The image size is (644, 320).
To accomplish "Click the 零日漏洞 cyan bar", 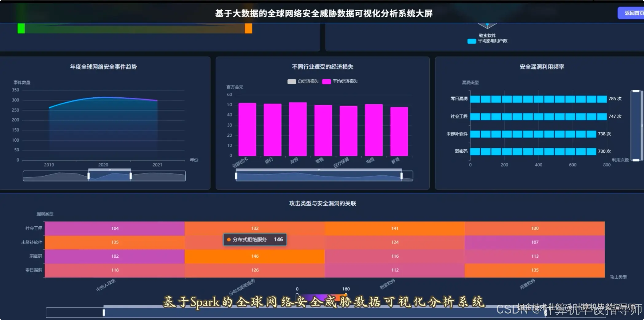I will (x=538, y=99).
